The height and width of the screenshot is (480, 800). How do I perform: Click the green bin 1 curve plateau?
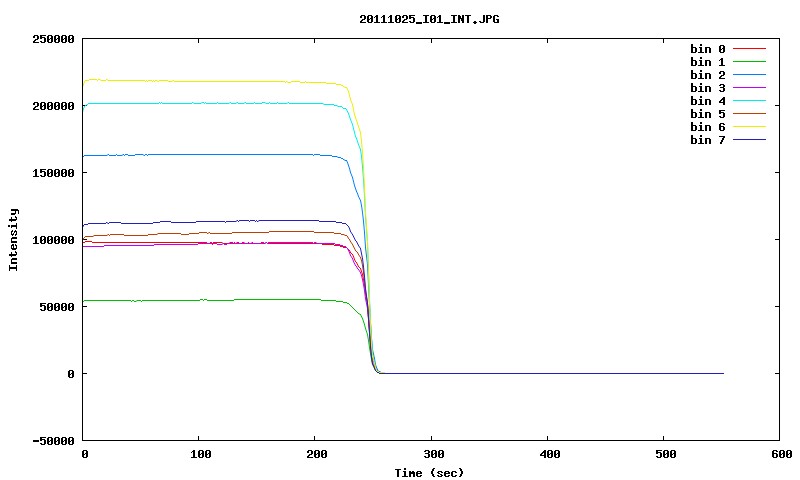(x=214, y=300)
